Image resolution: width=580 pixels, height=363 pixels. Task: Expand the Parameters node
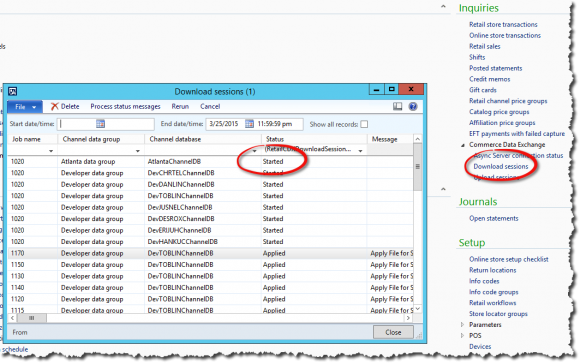pyautogui.click(x=462, y=325)
